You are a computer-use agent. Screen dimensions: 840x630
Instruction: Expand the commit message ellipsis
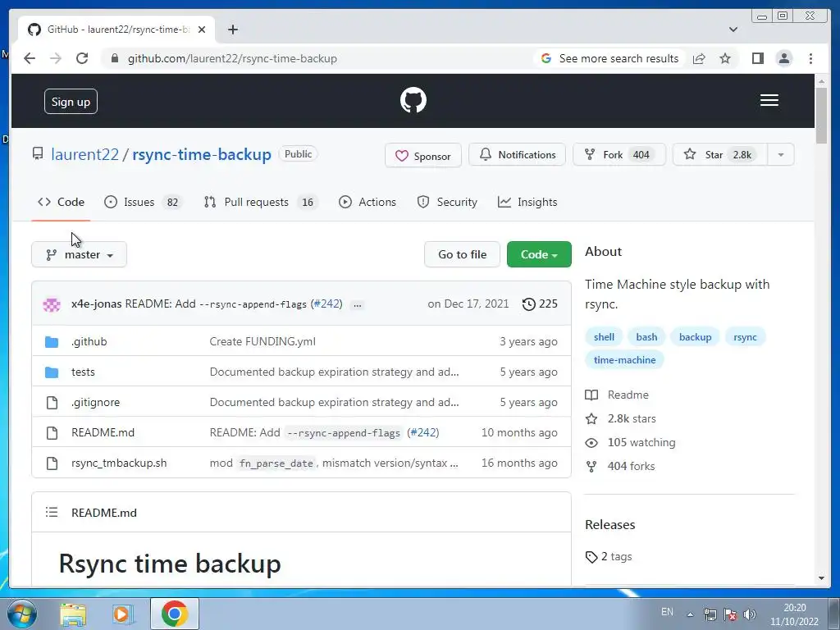click(358, 305)
